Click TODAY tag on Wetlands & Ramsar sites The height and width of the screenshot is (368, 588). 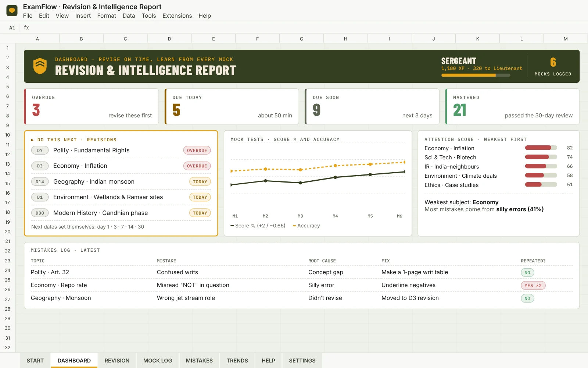(x=200, y=197)
